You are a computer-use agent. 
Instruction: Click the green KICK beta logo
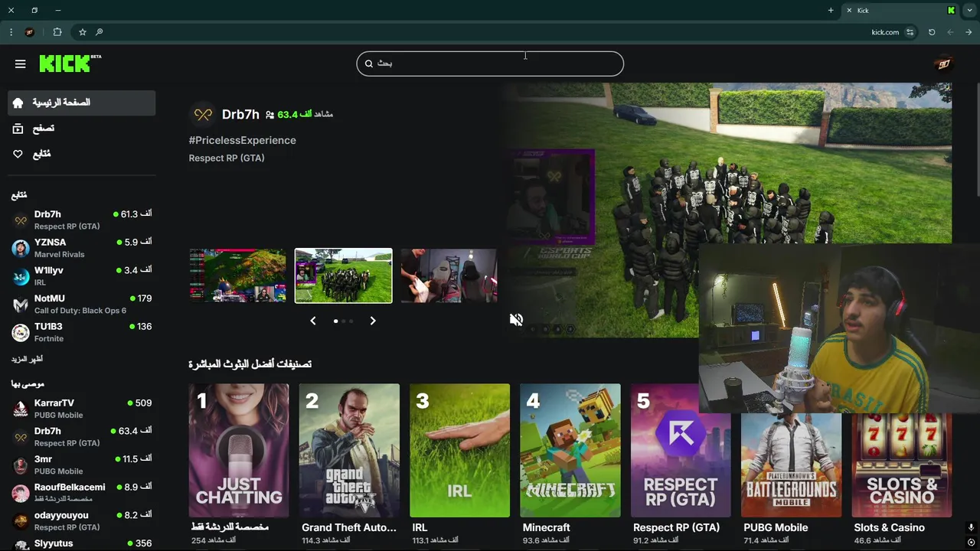click(70, 64)
